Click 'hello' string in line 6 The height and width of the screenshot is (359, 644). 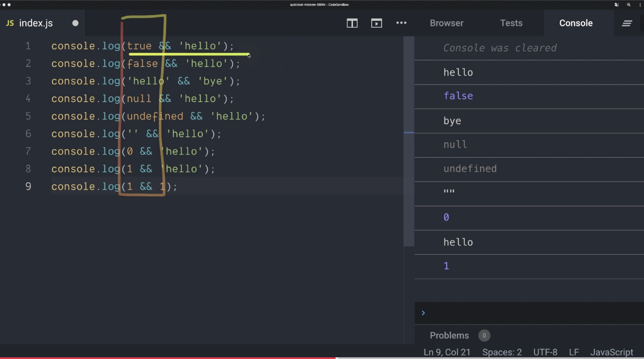[187, 134]
